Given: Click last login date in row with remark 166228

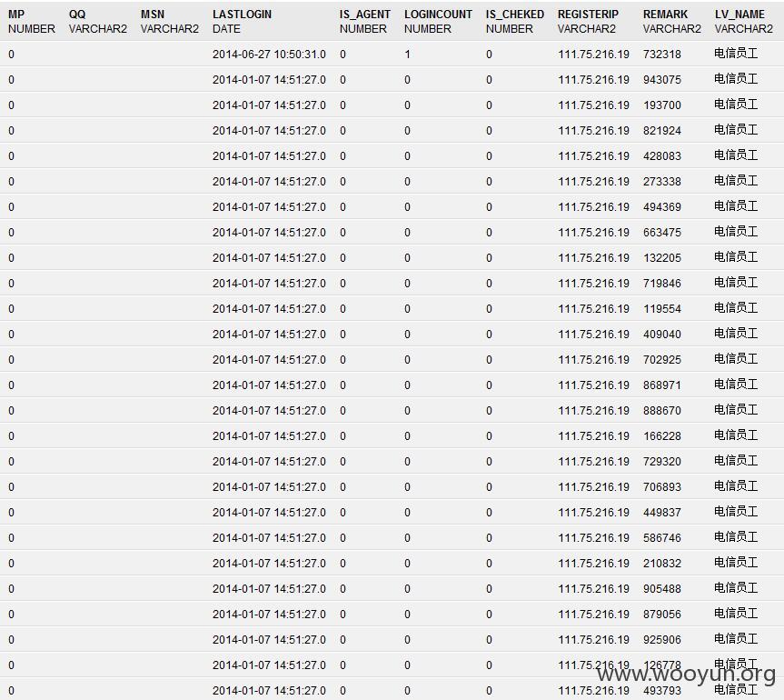Looking at the screenshot, I should [269, 436].
